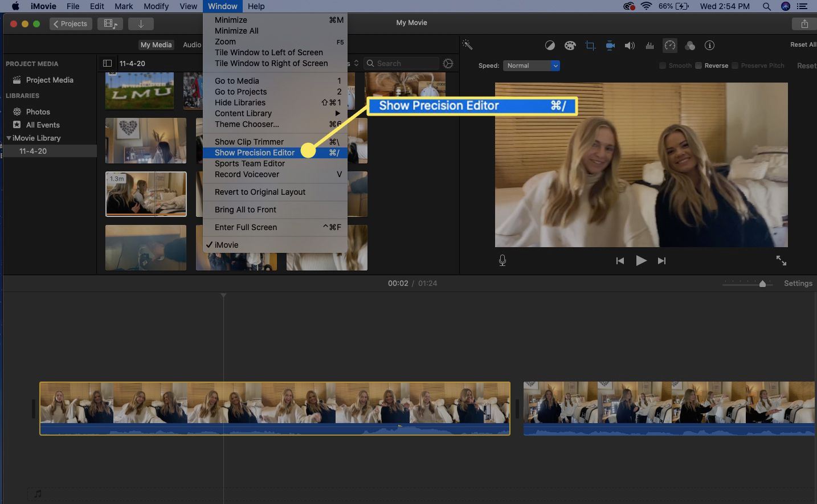This screenshot has width=817, height=504.
Task: Skip to the previous clip
Action: coord(620,261)
